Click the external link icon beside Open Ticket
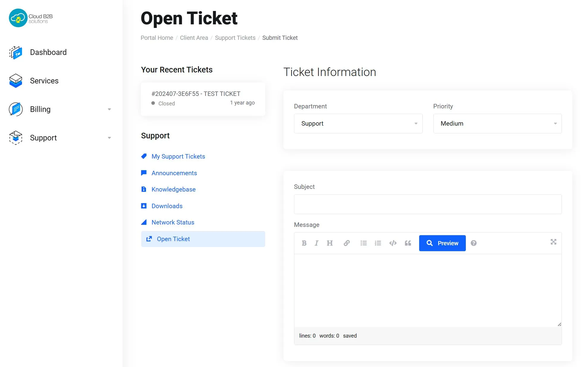This screenshot has width=588, height=367. [x=149, y=239]
